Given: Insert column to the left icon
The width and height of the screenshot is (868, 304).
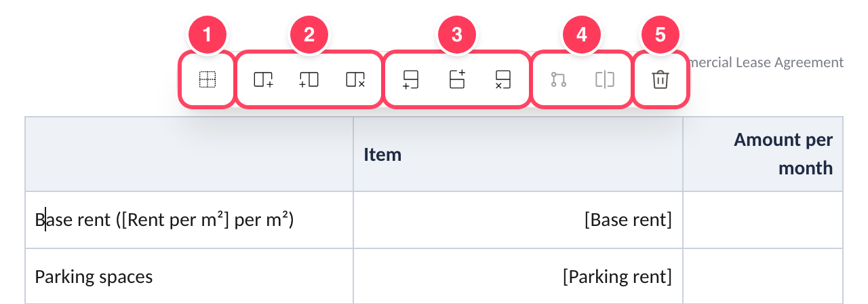Looking at the screenshot, I should [x=309, y=79].
